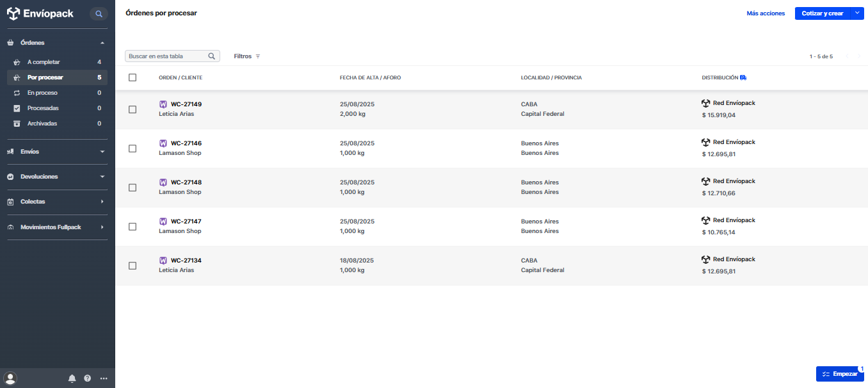Open the Filtros filter control
Screen dimensions: 868x388
[x=247, y=56]
